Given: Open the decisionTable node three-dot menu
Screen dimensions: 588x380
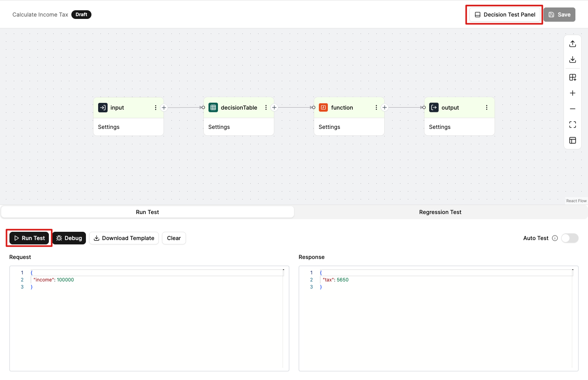Looking at the screenshot, I should [x=266, y=108].
